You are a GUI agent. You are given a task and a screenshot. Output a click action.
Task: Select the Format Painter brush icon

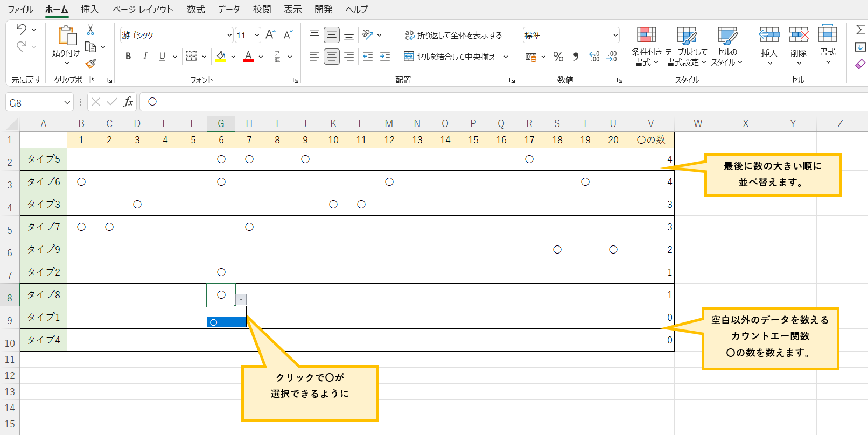coord(90,64)
